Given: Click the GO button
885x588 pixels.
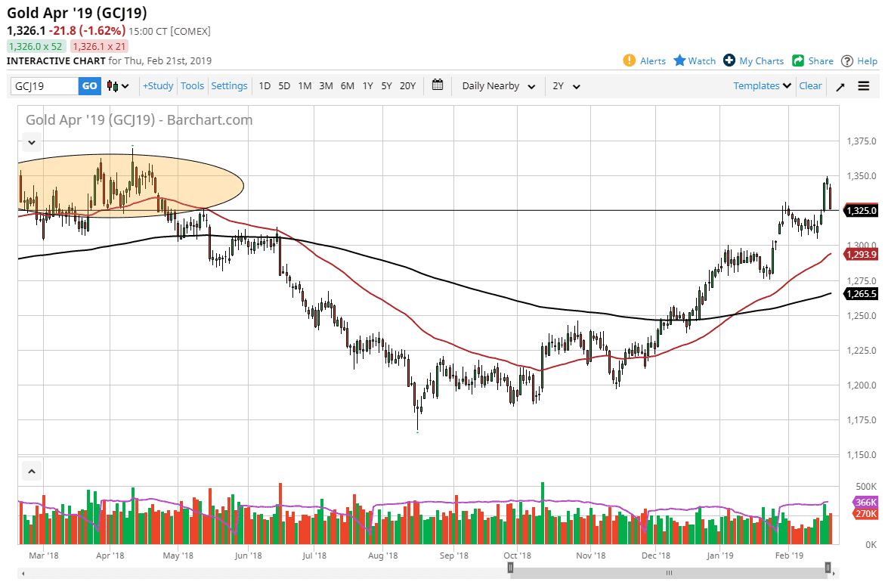Looking at the screenshot, I should pos(90,85).
